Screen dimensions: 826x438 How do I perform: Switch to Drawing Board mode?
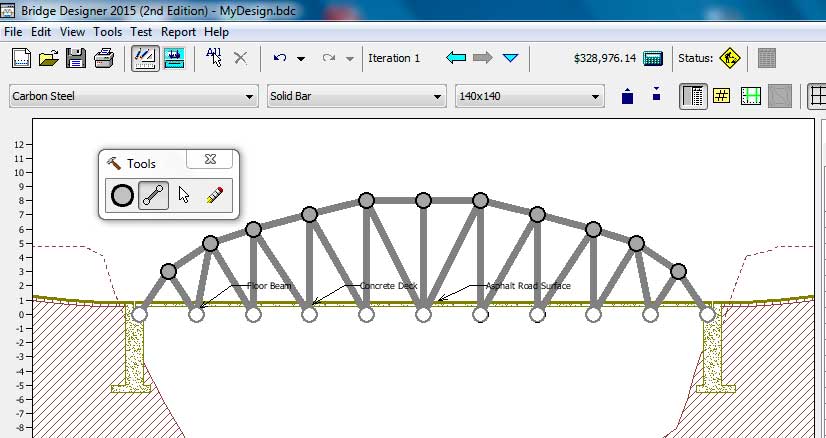[x=145, y=58]
